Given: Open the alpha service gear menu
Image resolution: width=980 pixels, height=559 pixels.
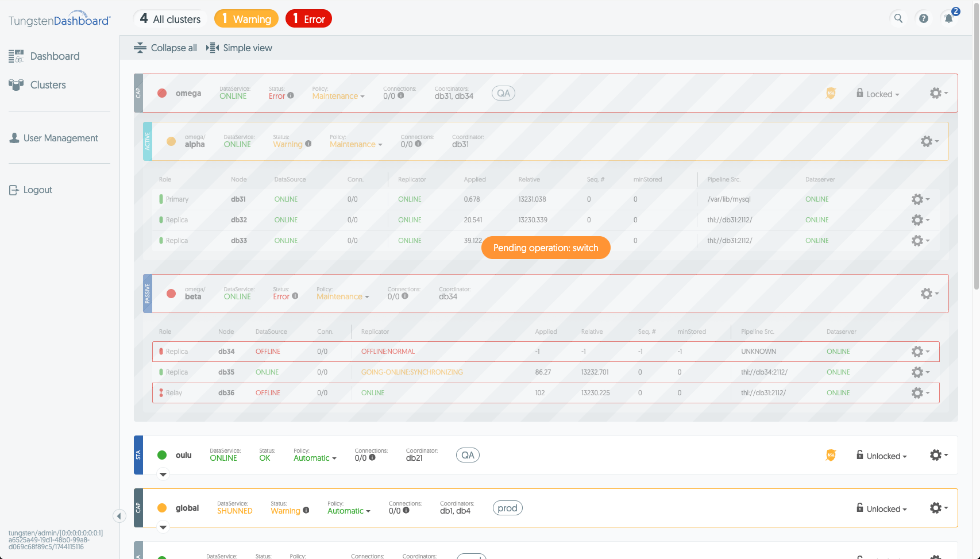Looking at the screenshot, I should tap(929, 141).
